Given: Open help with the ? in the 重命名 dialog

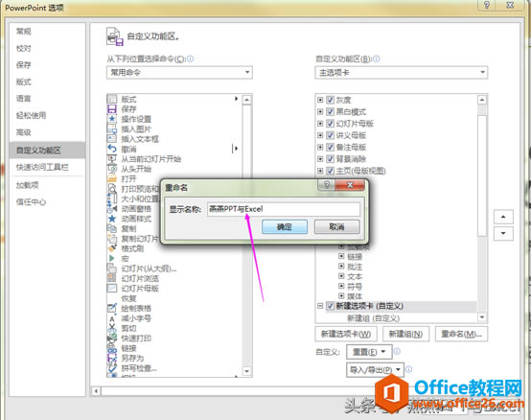Looking at the screenshot, I should (327, 185).
